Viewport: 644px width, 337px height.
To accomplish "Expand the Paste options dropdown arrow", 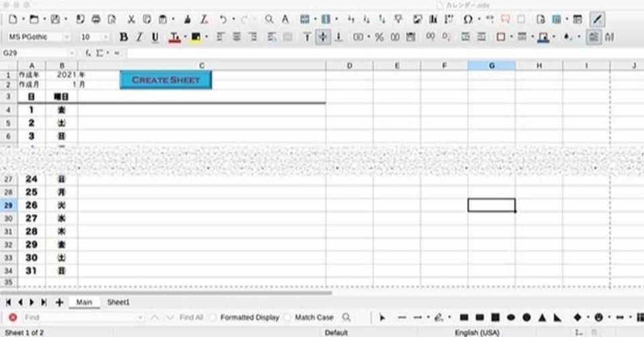I will coord(173,19).
